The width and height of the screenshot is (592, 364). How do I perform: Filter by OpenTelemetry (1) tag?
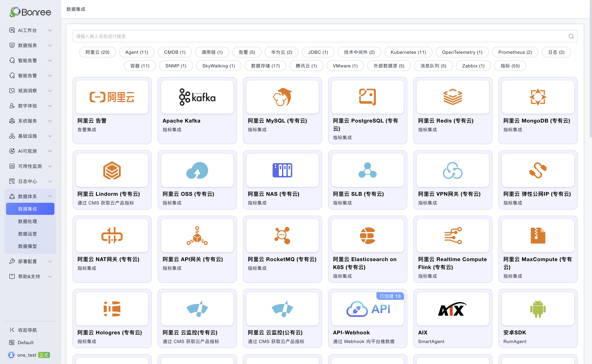point(462,52)
